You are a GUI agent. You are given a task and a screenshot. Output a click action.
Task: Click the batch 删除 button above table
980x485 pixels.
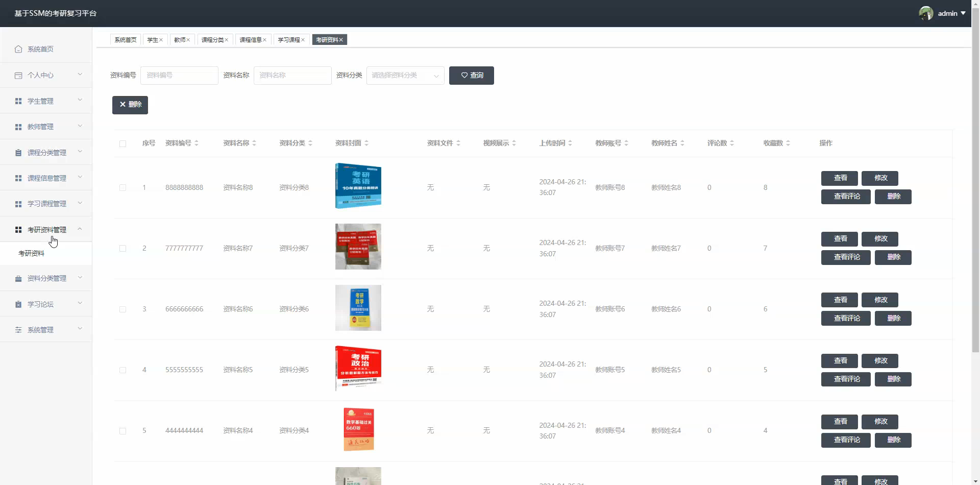[130, 105]
